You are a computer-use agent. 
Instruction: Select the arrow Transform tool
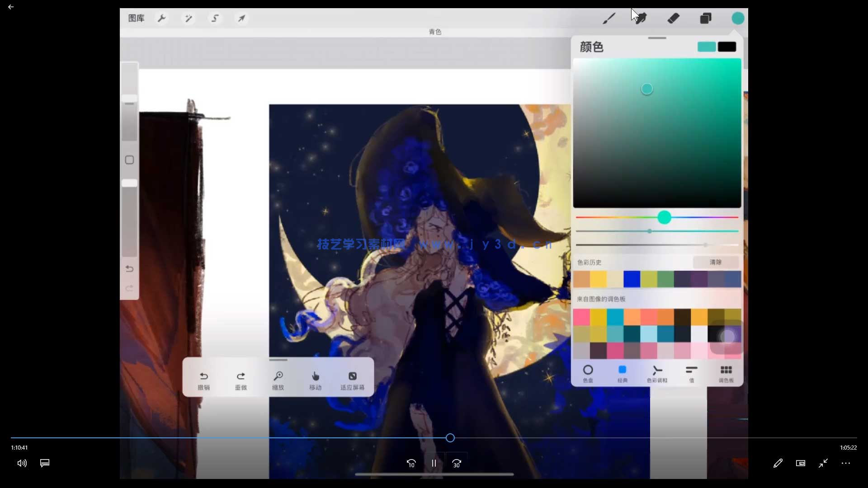[x=242, y=19]
